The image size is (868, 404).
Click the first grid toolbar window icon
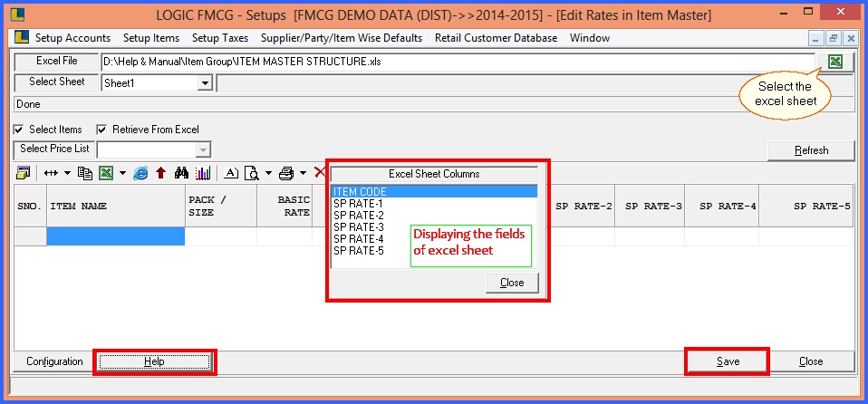pyautogui.click(x=24, y=173)
